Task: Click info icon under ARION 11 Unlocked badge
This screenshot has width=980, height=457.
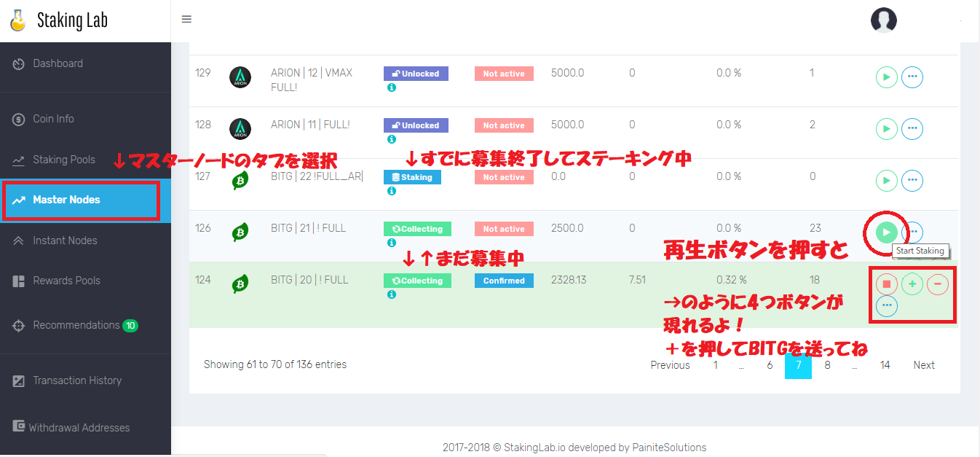Action: (x=391, y=139)
